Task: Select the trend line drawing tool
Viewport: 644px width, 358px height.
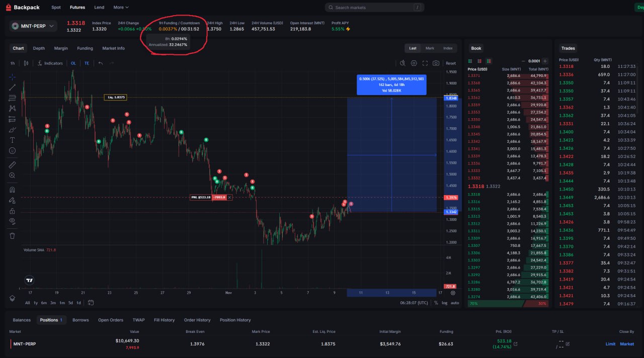Action: tap(12, 87)
